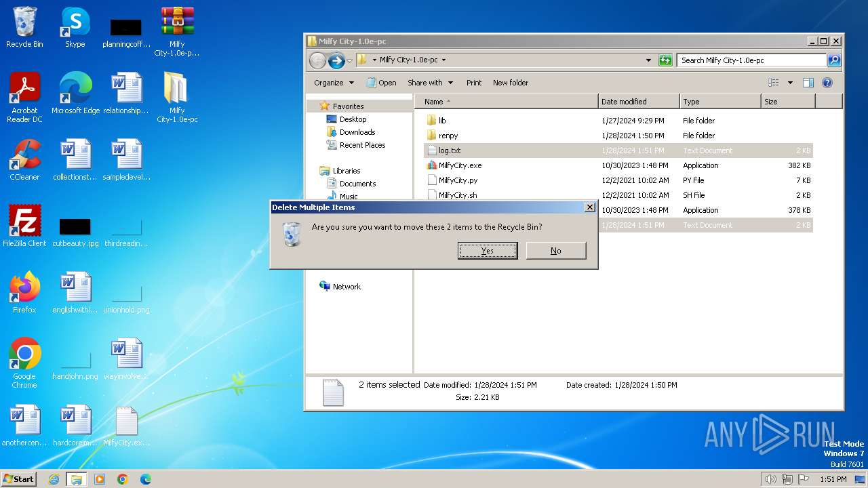Select the sampledevel... Word document icon
Viewport: 868px width, 488px height.
126,160
